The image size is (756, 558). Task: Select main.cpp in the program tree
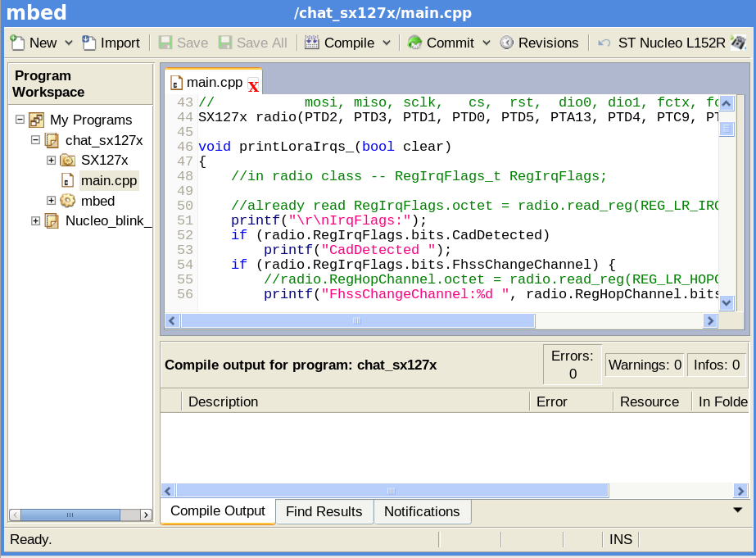point(108,180)
